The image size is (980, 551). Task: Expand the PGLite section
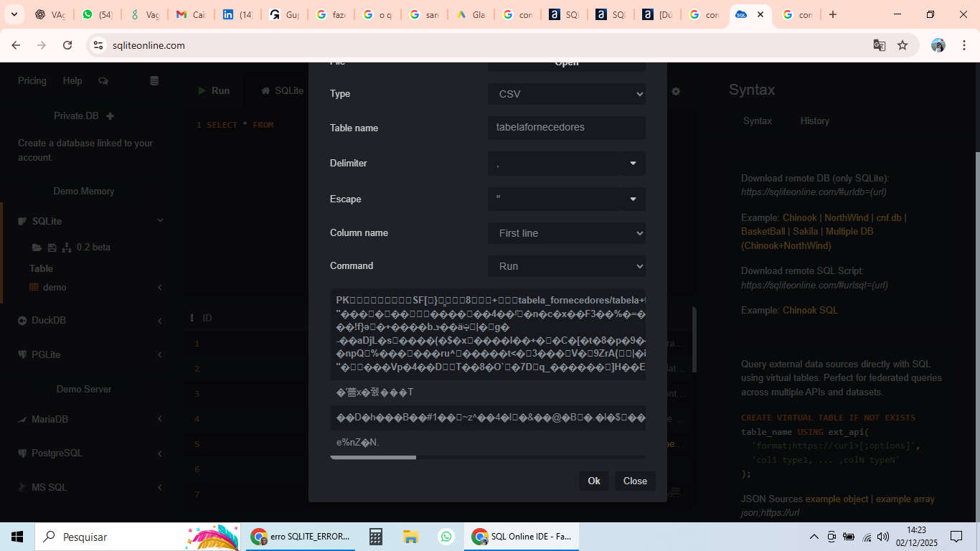(x=160, y=354)
